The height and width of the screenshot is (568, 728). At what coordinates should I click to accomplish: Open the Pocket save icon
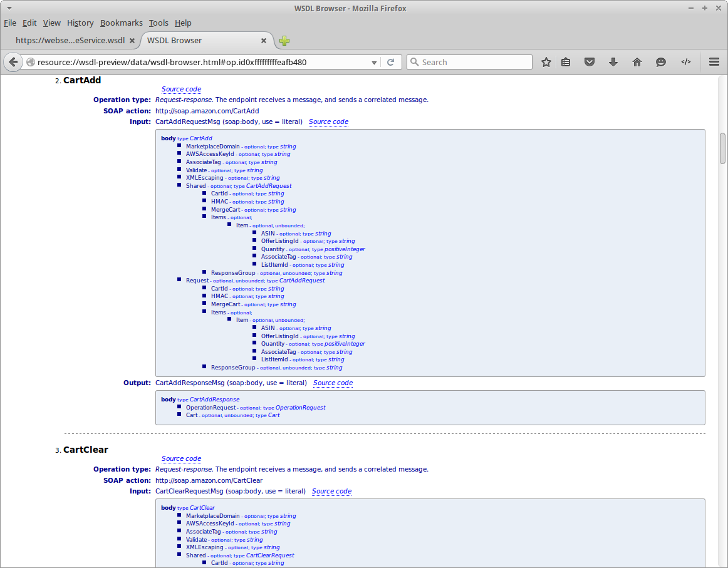589,62
